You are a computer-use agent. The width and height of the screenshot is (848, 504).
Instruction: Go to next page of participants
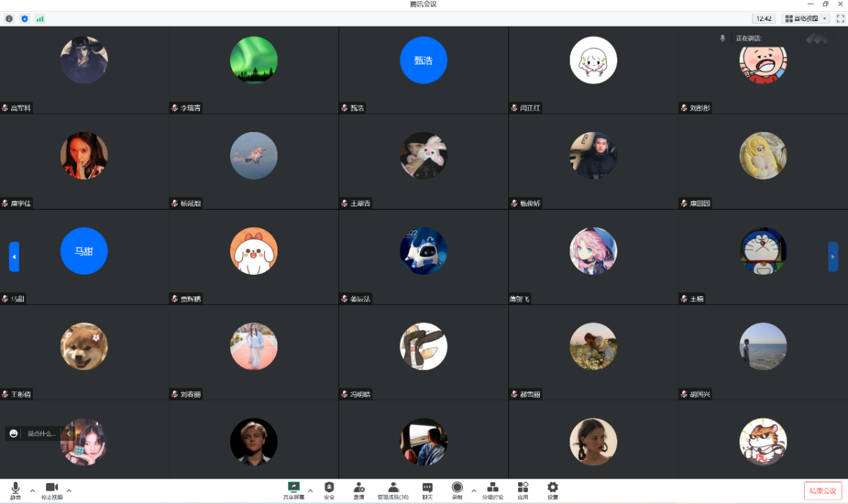coord(833,257)
